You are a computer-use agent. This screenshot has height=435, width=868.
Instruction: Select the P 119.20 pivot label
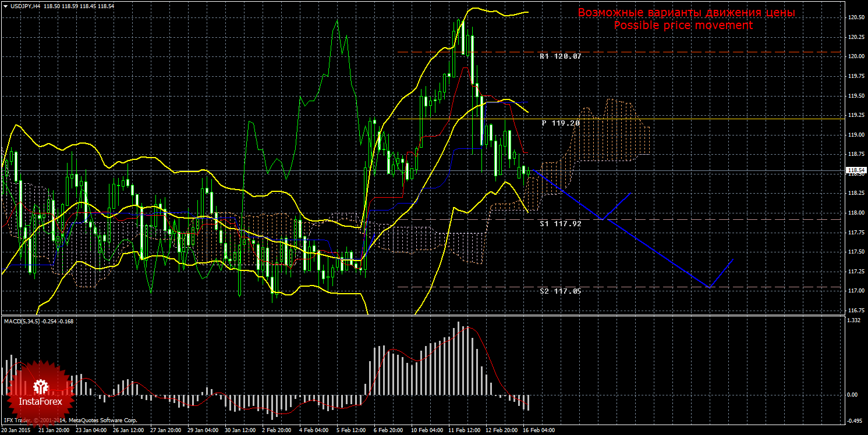pos(560,123)
